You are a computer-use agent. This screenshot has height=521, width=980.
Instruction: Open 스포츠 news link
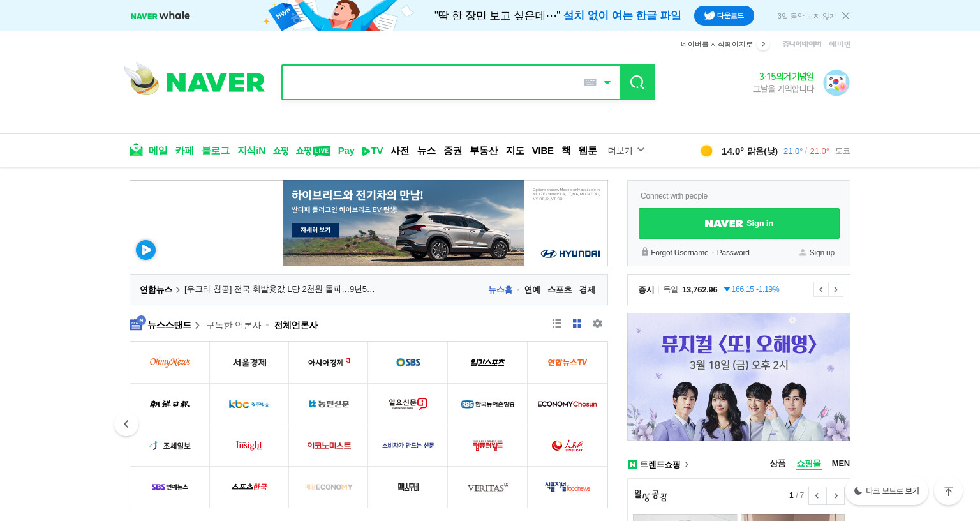[x=560, y=289]
